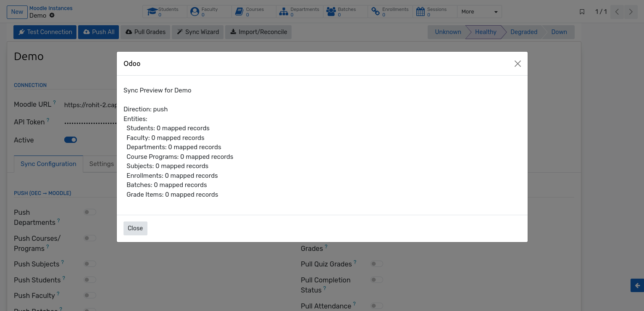This screenshot has height=311, width=644.
Task: Click the Demo record title
Action: pos(29,56)
